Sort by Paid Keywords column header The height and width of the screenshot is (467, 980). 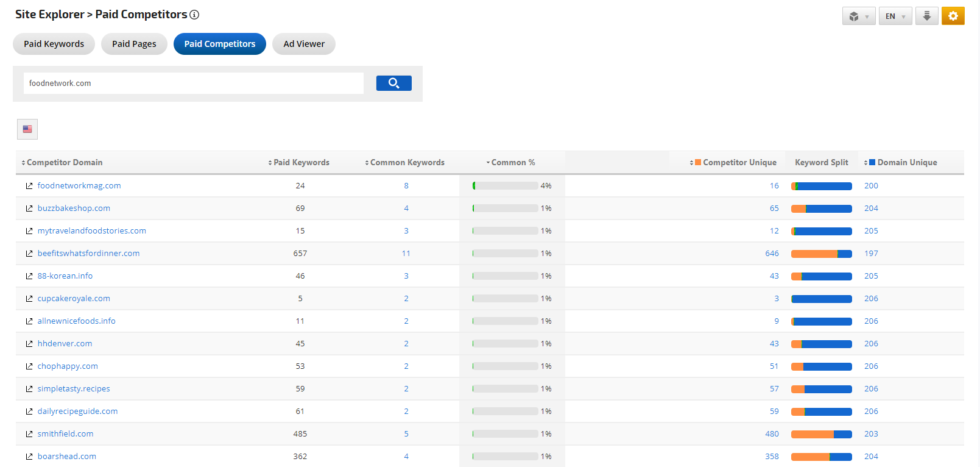point(300,163)
